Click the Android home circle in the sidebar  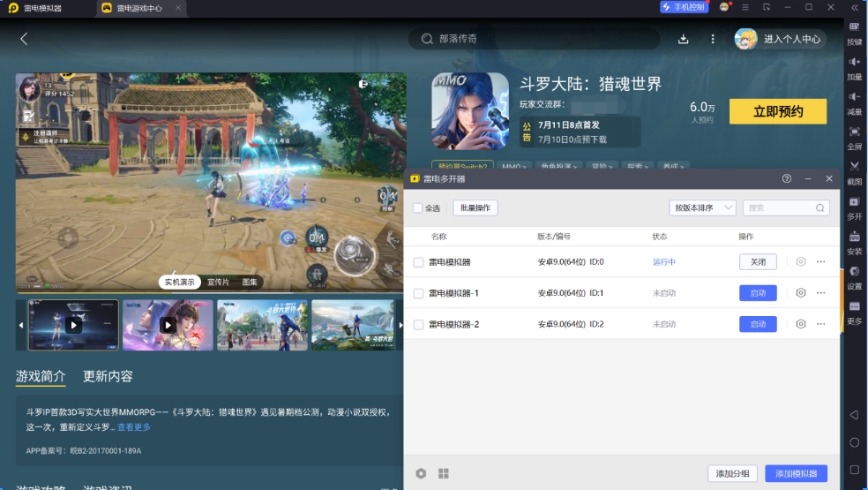[x=854, y=442]
